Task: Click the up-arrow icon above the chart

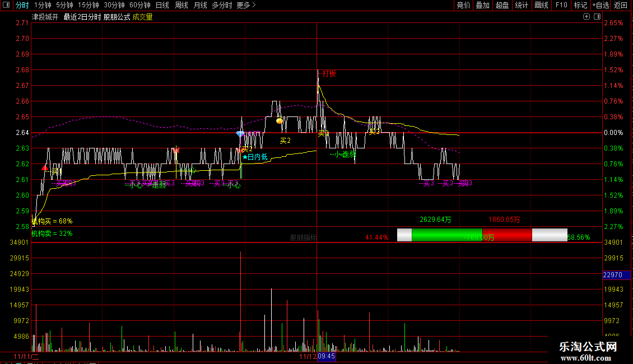Action: (x=586, y=17)
